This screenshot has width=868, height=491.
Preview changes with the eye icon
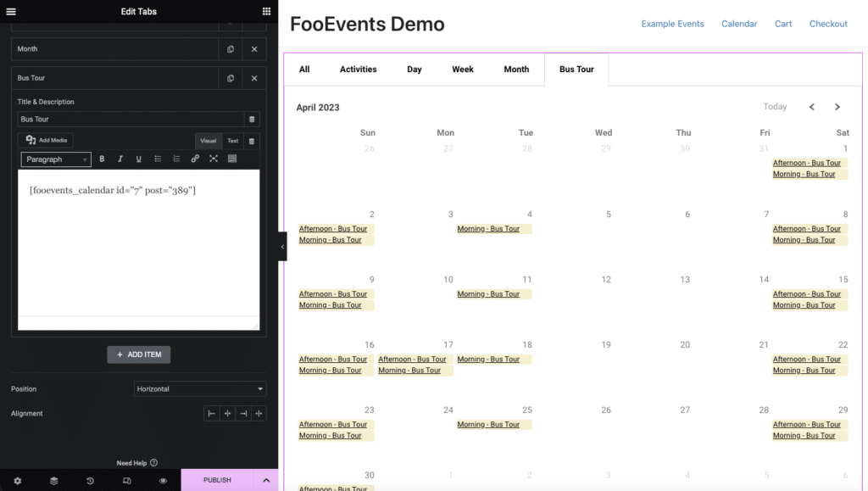tap(163, 480)
